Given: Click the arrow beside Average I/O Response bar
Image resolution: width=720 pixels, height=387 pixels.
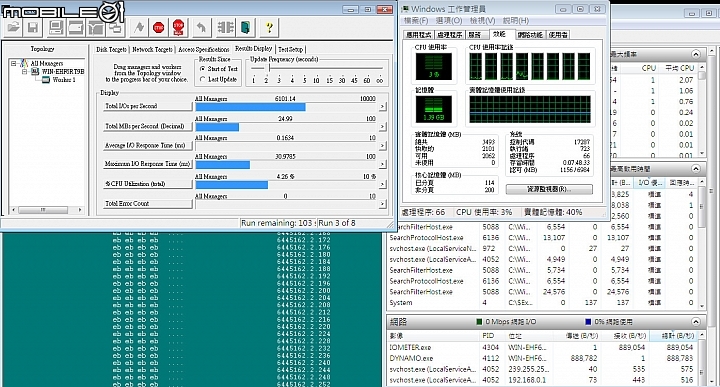Looking at the screenshot, I should pyautogui.click(x=382, y=146).
